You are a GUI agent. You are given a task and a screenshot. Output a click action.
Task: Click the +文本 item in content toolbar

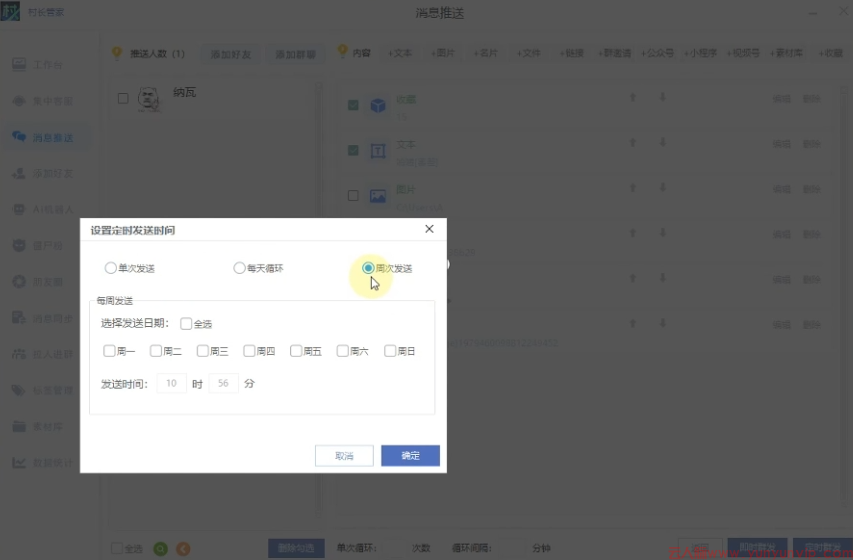pos(401,53)
